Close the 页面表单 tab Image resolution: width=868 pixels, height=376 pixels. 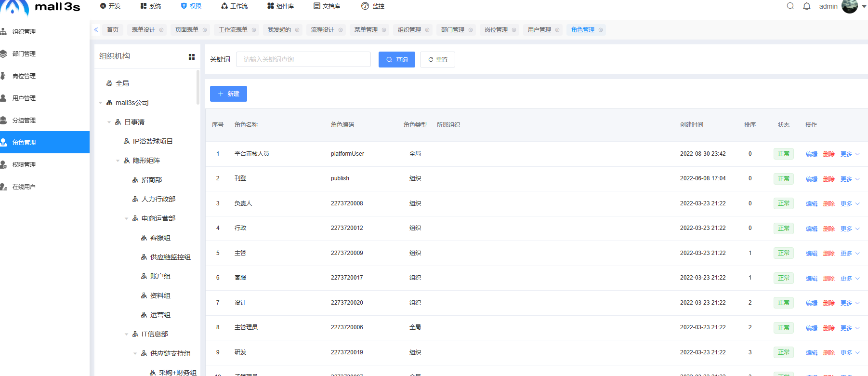pos(205,30)
